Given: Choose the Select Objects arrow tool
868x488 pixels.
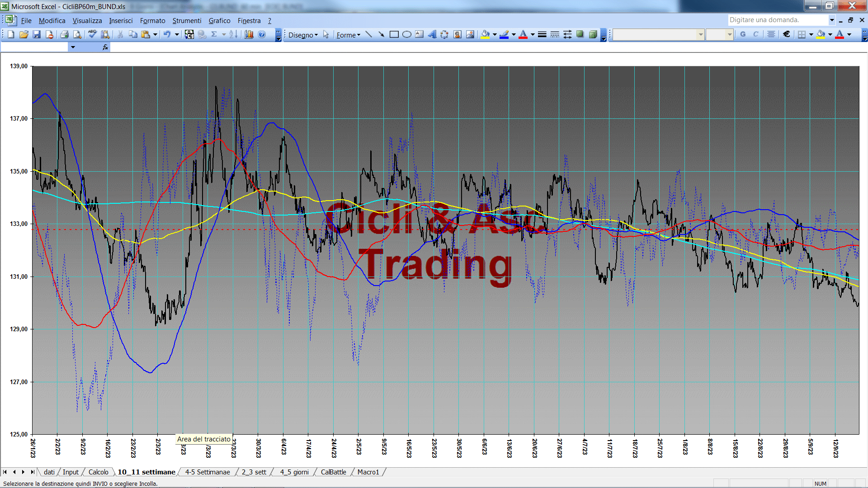Looking at the screenshot, I should [x=326, y=35].
